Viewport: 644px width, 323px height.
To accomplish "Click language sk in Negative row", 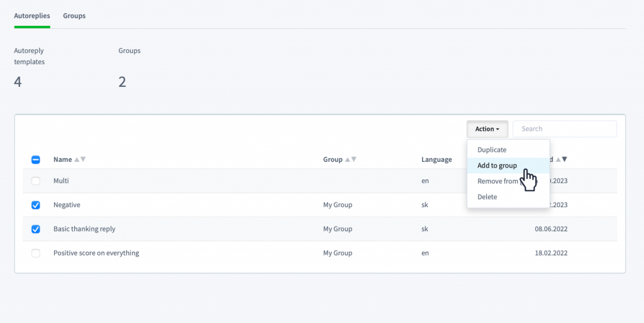I will (x=425, y=205).
